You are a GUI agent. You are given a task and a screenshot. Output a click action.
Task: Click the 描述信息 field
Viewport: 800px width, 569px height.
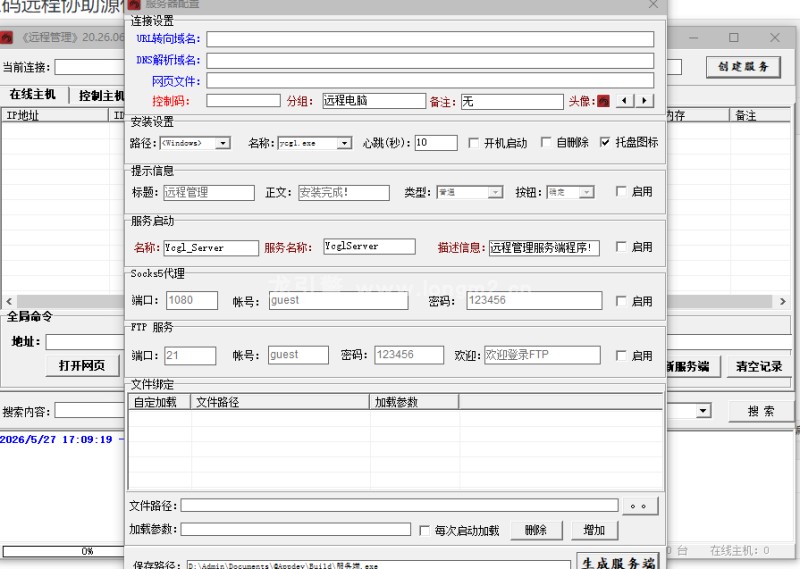pyautogui.click(x=544, y=248)
